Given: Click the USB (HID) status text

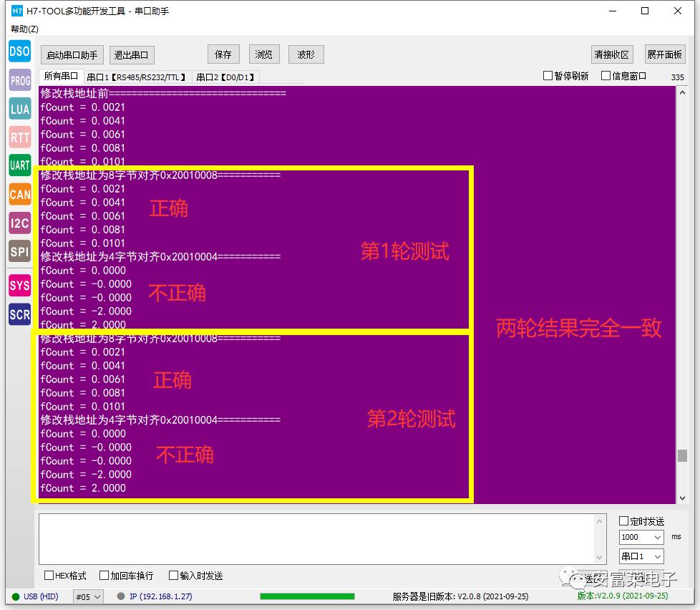Looking at the screenshot, I should pyautogui.click(x=41, y=596).
